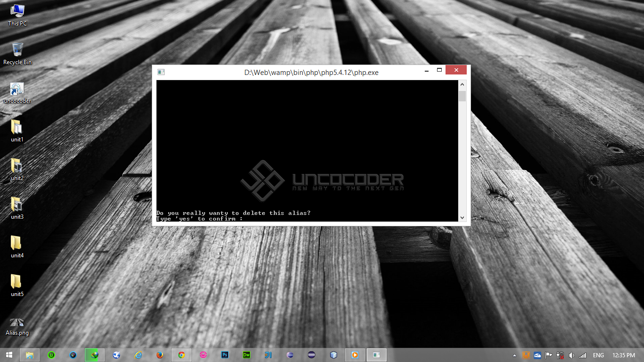Select the unit3 folder on the desktop
The image size is (644, 362).
click(x=17, y=208)
